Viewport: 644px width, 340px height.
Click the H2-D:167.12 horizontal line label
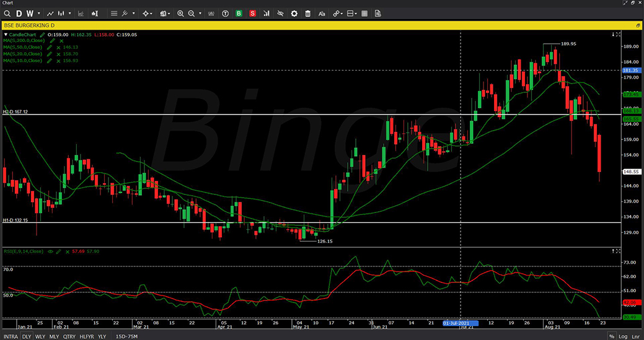click(x=15, y=111)
